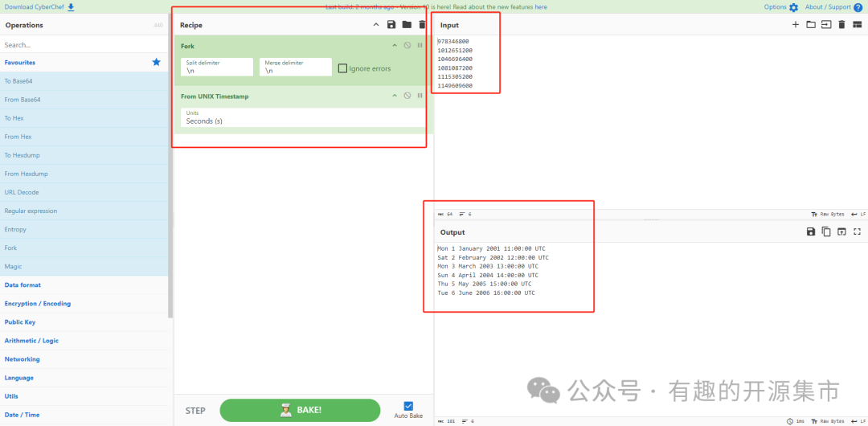The width and height of the screenshot is (868, 426).
Task: Maximise the output pane
Action: (x=857, y=231)
